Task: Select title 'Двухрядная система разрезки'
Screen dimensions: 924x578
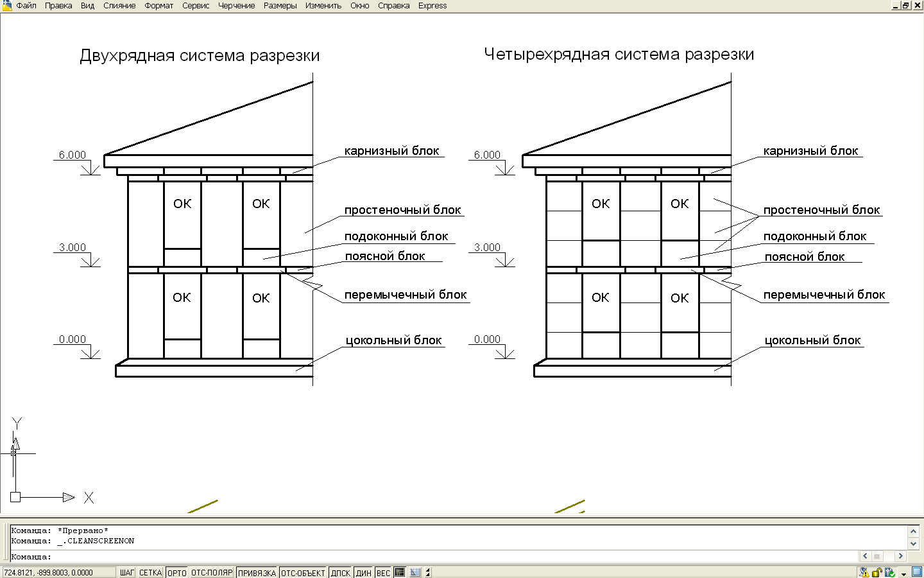Action: (x=200, y=56)
